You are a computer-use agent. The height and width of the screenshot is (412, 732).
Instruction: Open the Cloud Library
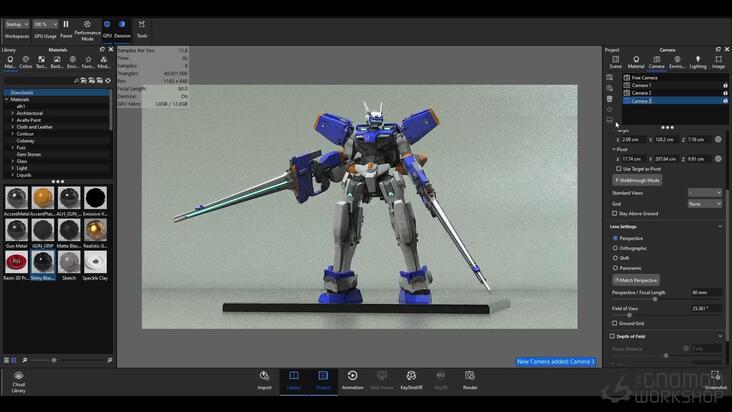(x=19, y=382)
